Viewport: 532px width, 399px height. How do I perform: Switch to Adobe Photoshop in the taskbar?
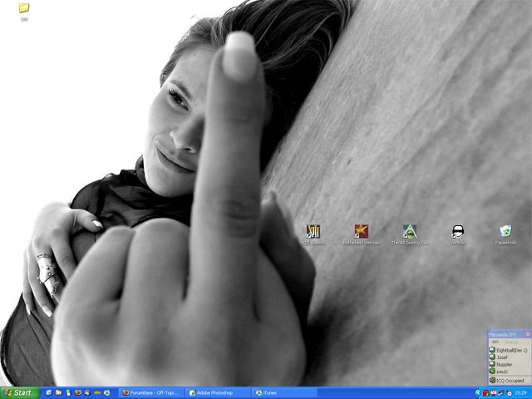(218, 393)
